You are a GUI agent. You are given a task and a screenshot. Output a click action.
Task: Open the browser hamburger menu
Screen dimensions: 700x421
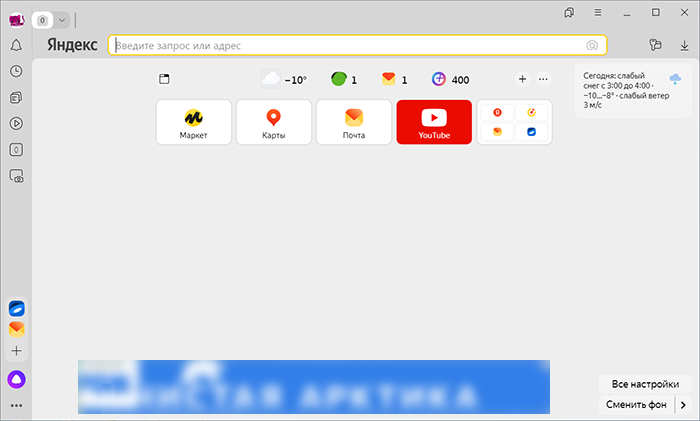(598, 13)
